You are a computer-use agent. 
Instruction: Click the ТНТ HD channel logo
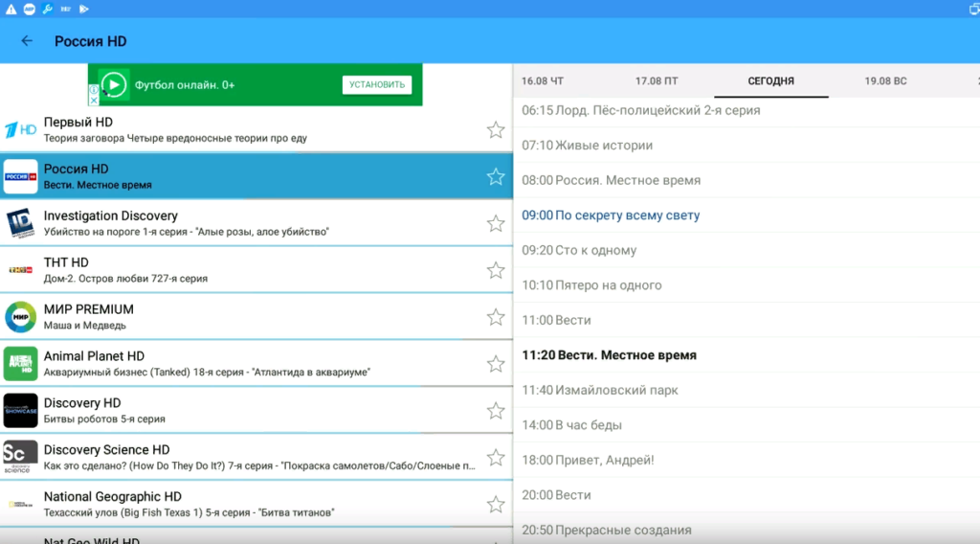[20, 270]
